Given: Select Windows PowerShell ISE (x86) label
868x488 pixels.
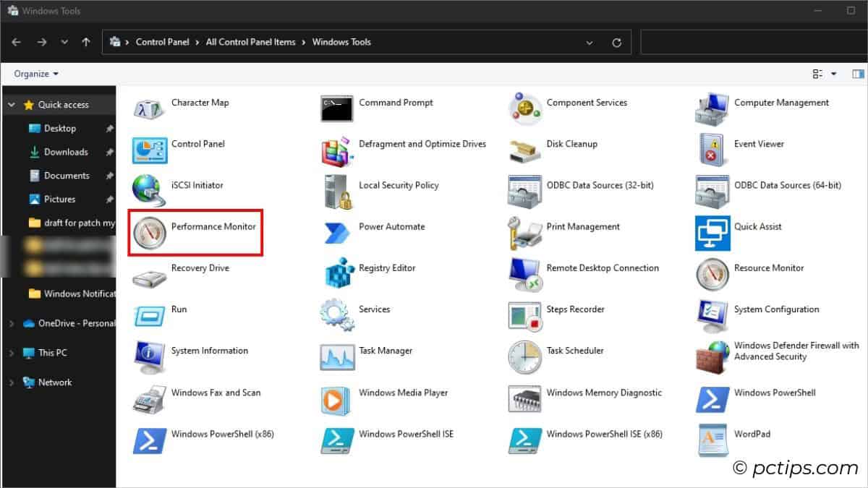Looking at the screenshot, I should tap(604, 434).
